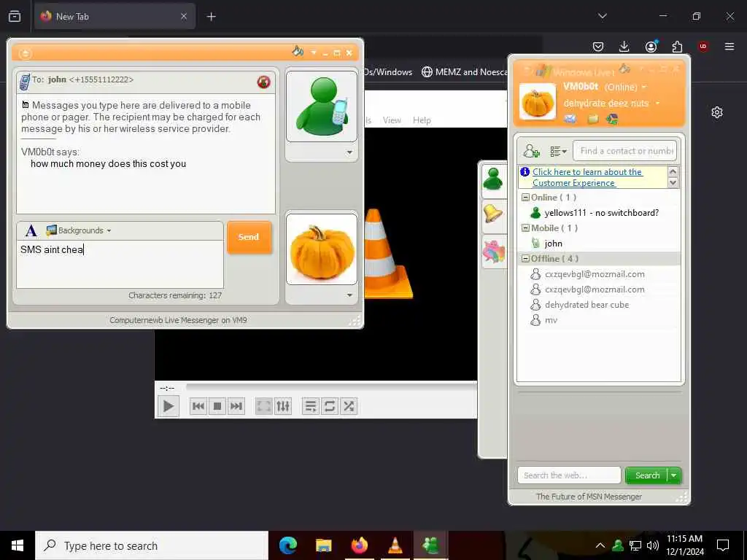This screenshot has width=747, height=560.
Task: Open the show-menu arrow in chat window titlebar
Action: tap(314, 52)
